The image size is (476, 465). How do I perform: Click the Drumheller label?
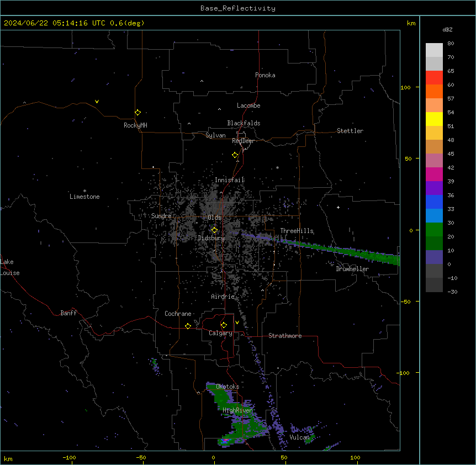[x=352, y=269]
